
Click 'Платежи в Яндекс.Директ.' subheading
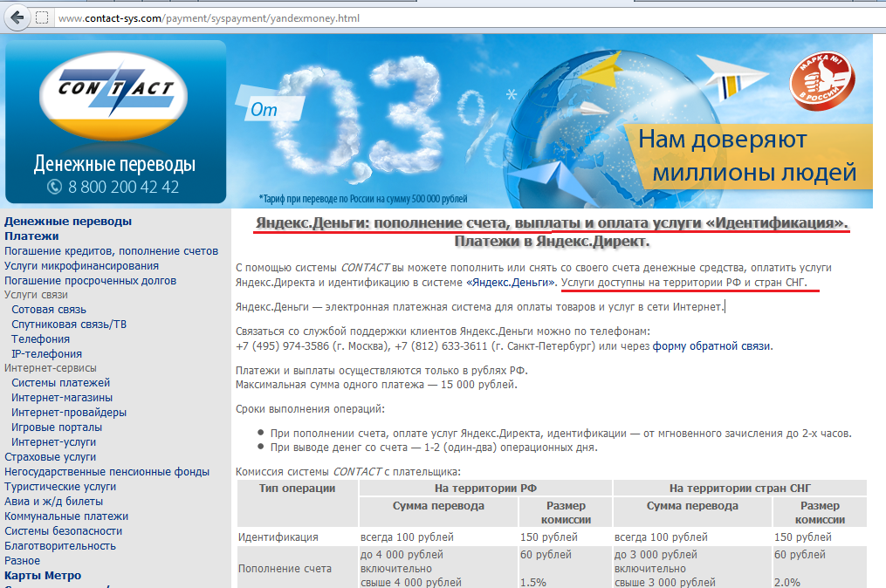(552, 242)
